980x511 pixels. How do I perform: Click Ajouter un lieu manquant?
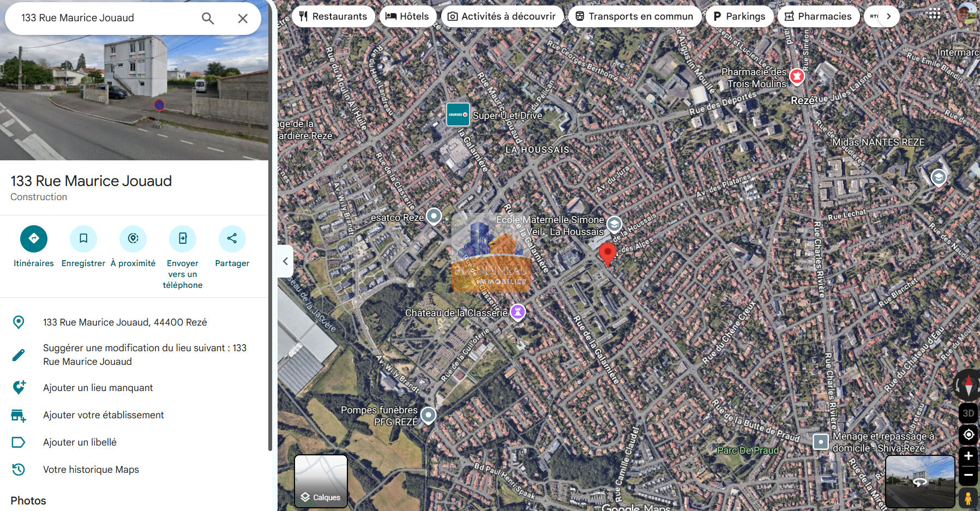(x=98, y=388)
